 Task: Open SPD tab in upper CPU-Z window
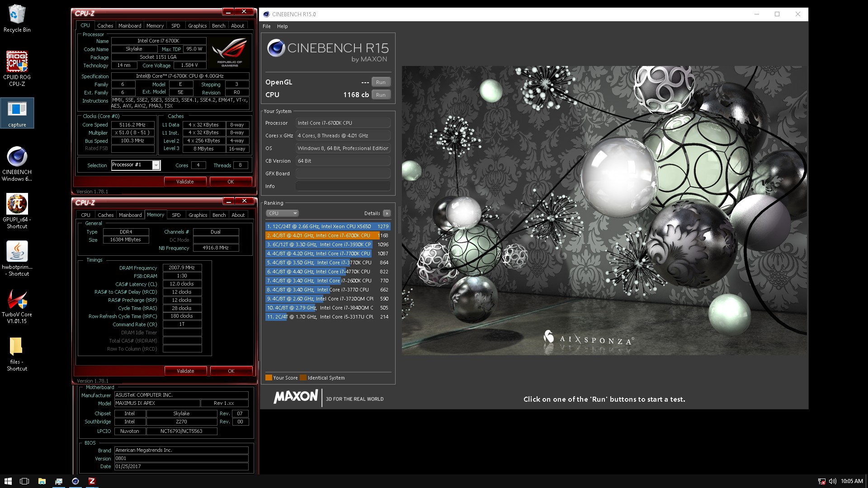pyautogui.click(x=176, y=26)
